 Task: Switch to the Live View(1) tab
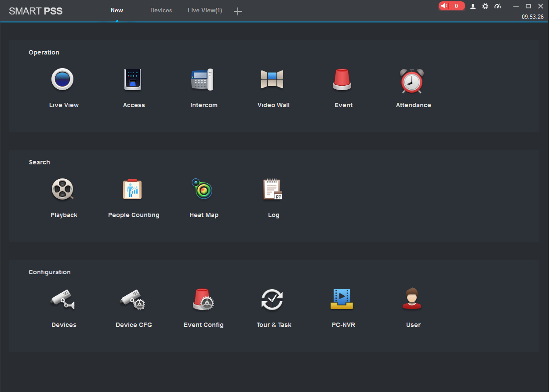pyautogui.click(x=205, y=10)
